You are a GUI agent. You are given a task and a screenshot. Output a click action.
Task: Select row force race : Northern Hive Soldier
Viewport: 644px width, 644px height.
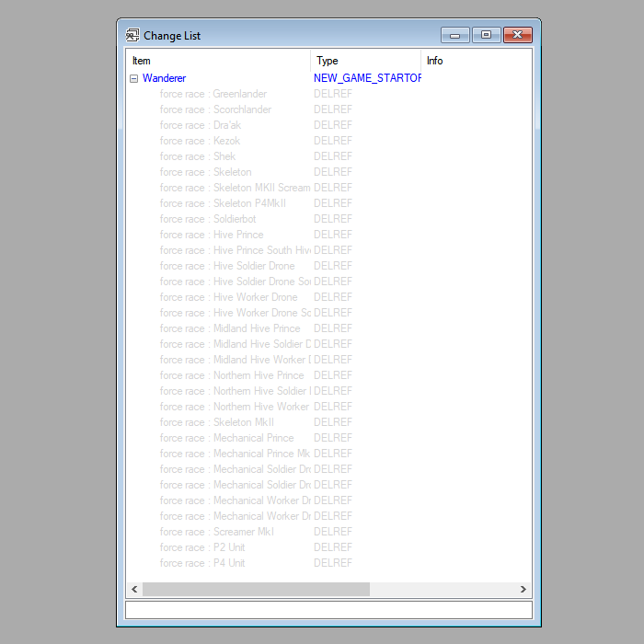[235, 391]
